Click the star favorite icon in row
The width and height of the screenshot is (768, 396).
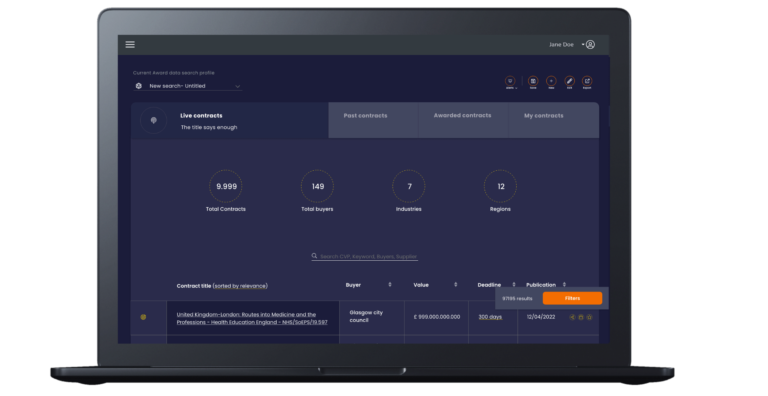coord(589,317)
